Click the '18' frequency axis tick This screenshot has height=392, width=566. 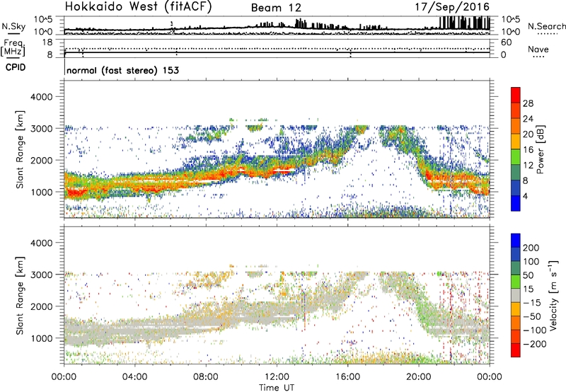point(47,42)
